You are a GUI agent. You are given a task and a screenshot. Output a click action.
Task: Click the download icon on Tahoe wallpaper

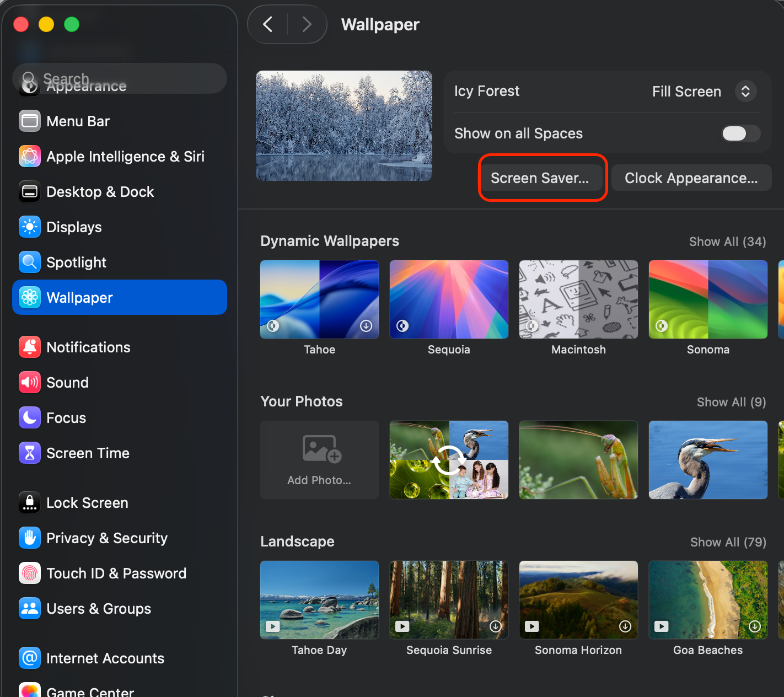pos(366,326)
